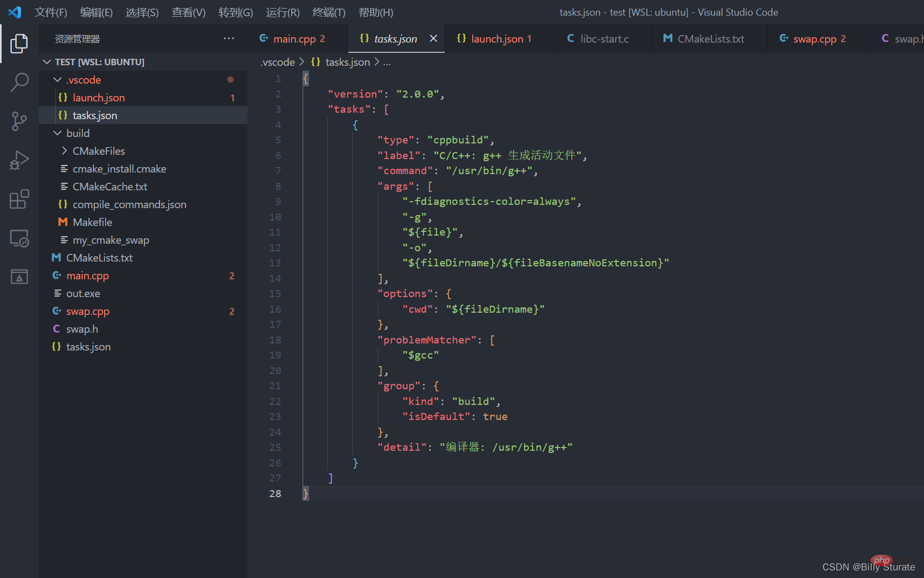Open the Remote Explorer icon
Screen dimensions: 924x578
[19, 238]
